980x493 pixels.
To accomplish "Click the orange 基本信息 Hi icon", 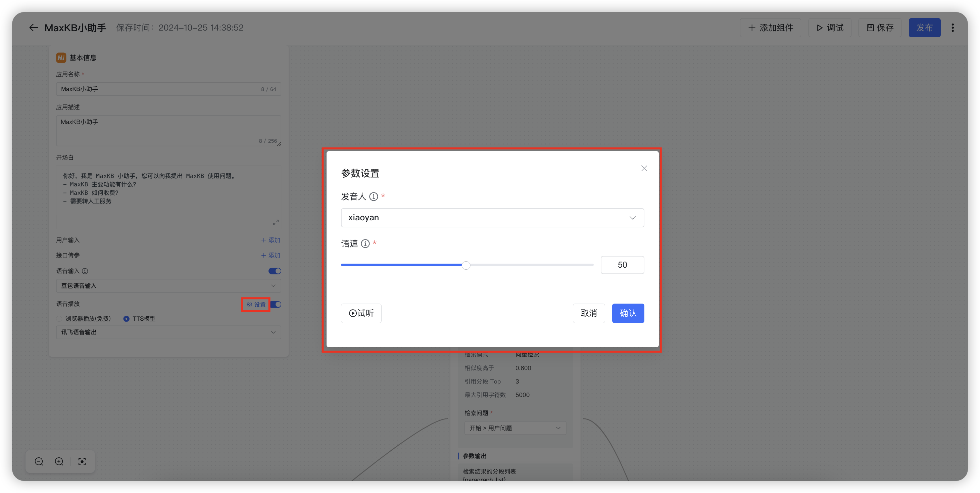I will (x=61, y=57).
